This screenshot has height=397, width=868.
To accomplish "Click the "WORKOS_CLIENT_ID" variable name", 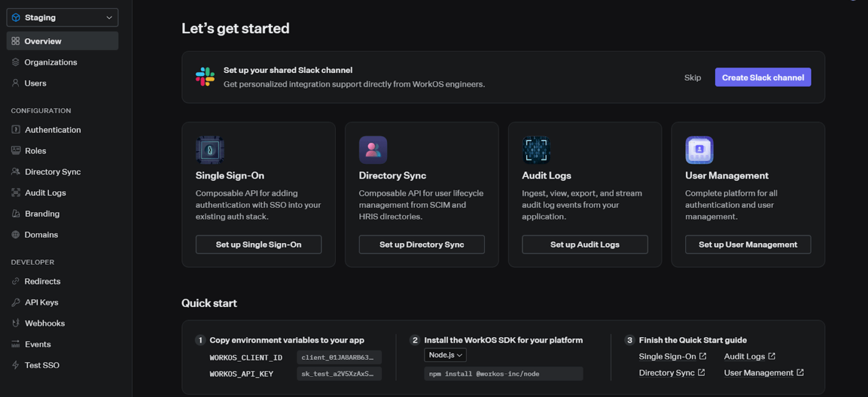I will point(246,357).
